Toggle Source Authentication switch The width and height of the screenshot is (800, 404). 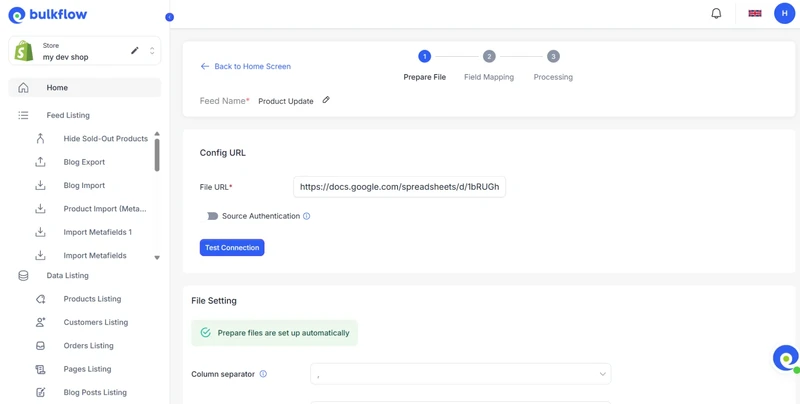tap(212, 216)
